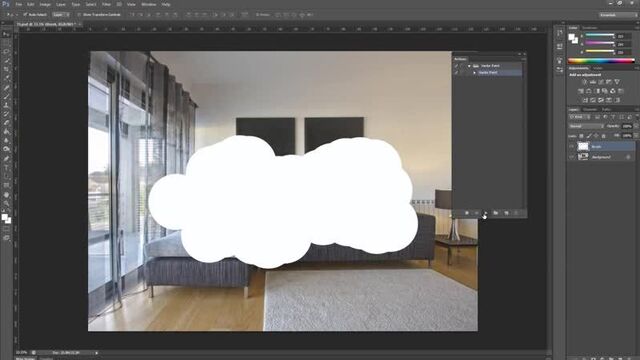Select the Eraser tool
Viewport: 640px width, 360px height.
click(x=6, y=123)
